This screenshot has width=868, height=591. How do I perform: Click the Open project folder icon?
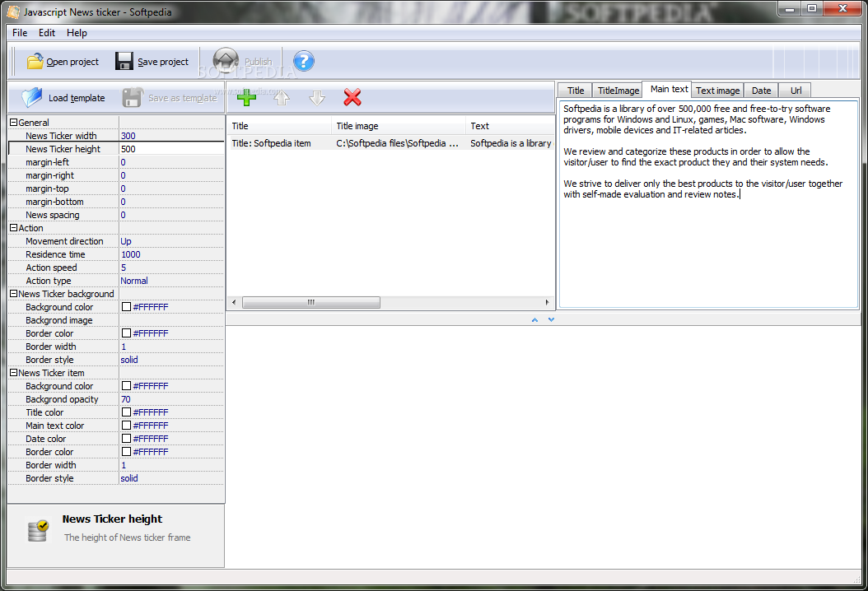pos(35,62)
